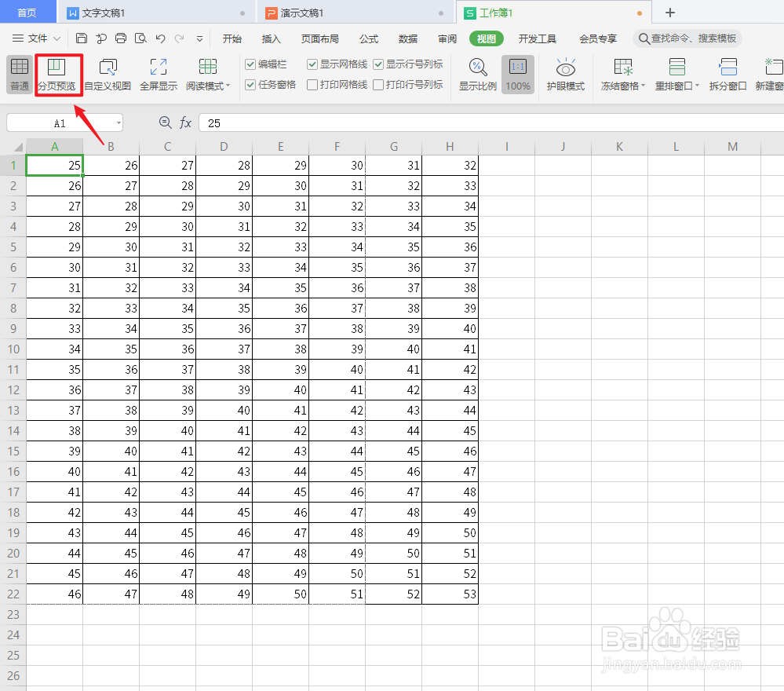
Task: Click the Redo arrow icon
Action: pos(180,38)
